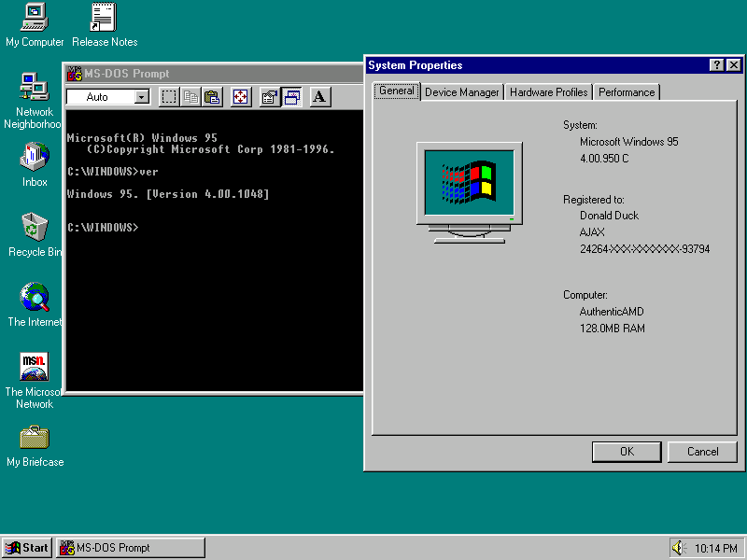Toggle background execution for the DOS prompt
This screenshot has width=747, height=560.
(x=291, y=96)
